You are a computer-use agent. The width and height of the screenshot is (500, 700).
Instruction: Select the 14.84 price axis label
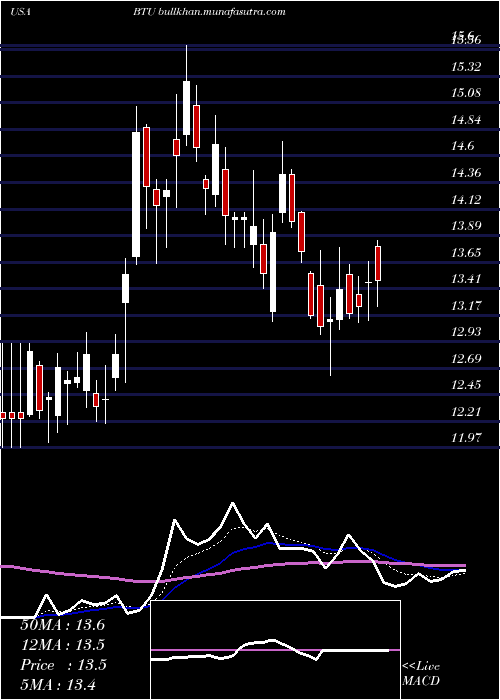coord(466,120)
